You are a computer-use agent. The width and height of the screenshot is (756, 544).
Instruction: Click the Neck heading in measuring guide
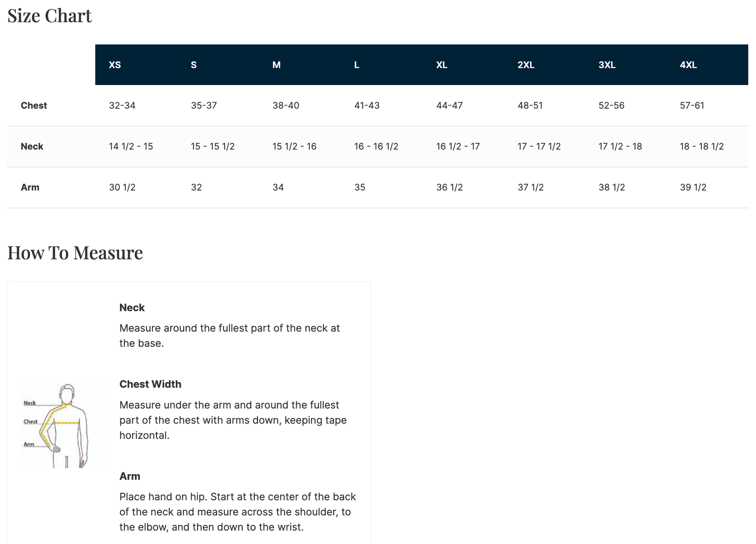coord(132,308)
